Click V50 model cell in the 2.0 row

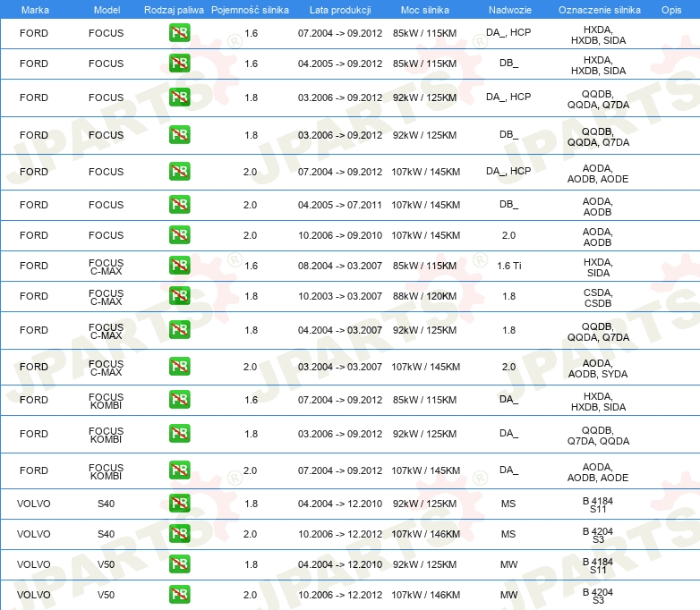click(x=106, y=595)
